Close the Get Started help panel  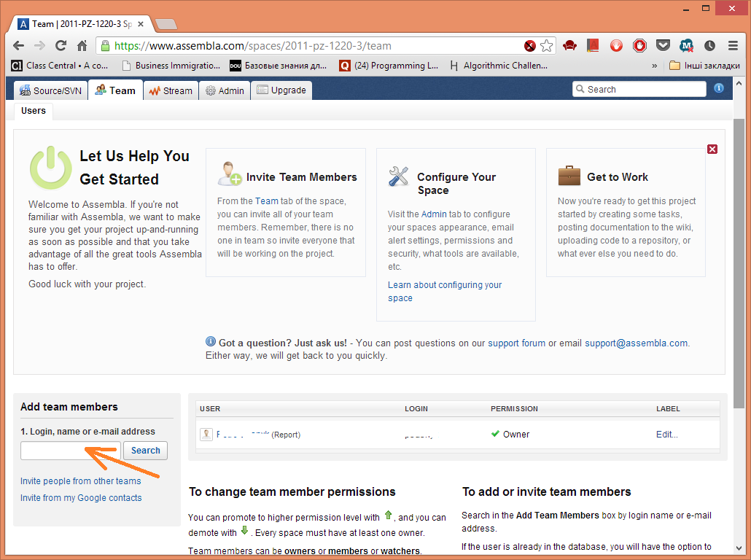click(x=712, y=149)
